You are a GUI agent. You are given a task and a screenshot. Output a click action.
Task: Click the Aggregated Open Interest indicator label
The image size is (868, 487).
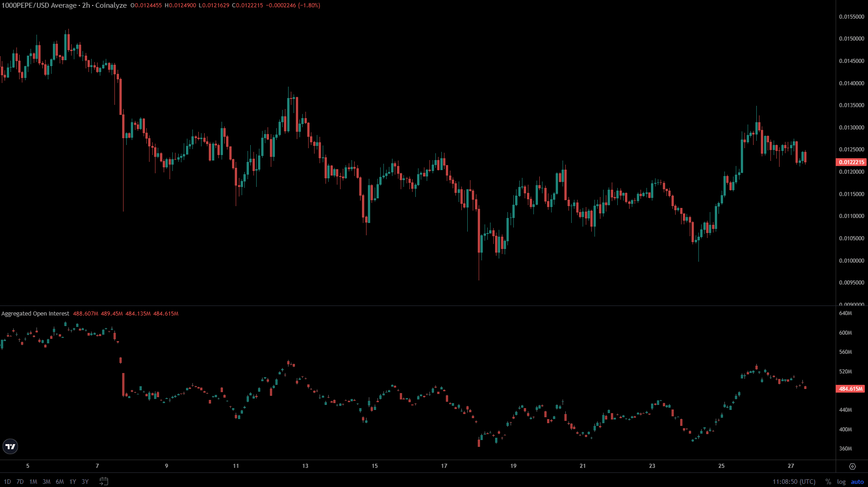(35, 314)
